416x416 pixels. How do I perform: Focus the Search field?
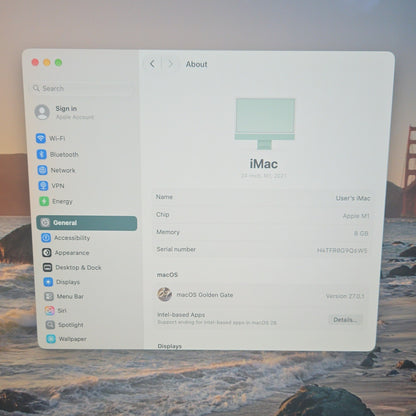pos(82,88)
